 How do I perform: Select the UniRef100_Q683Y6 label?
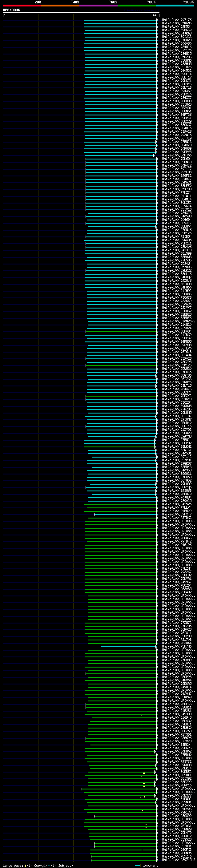click(x=177, y=84)
